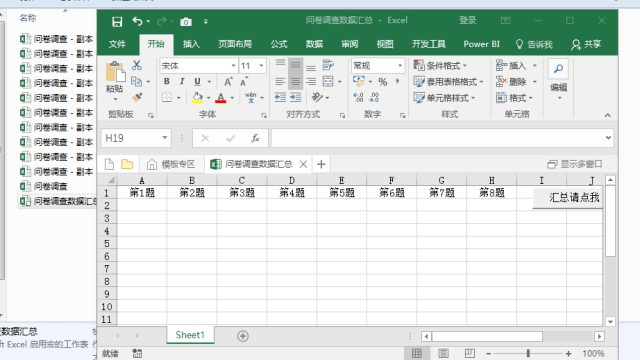Switch to the 开发工具 ribbon tab

tap(429, 44)
